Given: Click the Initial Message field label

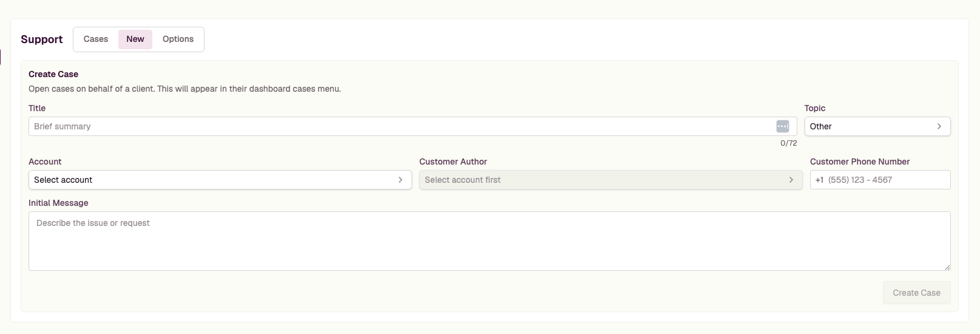Looking at the screenshot, I should pyautogui.click(x=58, y=203).
